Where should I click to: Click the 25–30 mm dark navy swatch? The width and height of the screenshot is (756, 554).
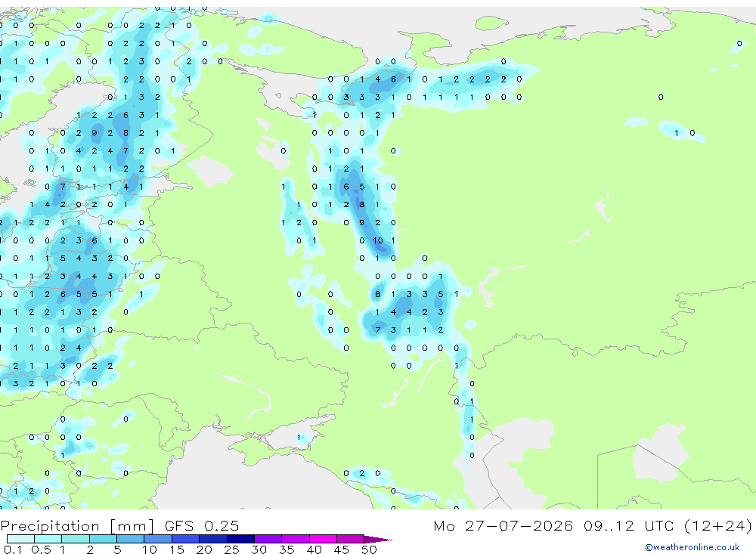coord(240,539)
